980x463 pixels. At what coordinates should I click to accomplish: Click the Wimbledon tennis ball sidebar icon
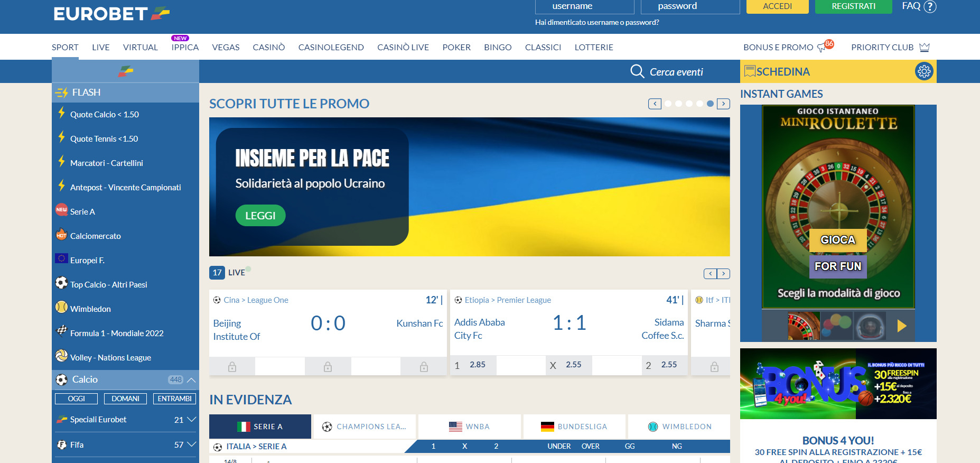61,307
